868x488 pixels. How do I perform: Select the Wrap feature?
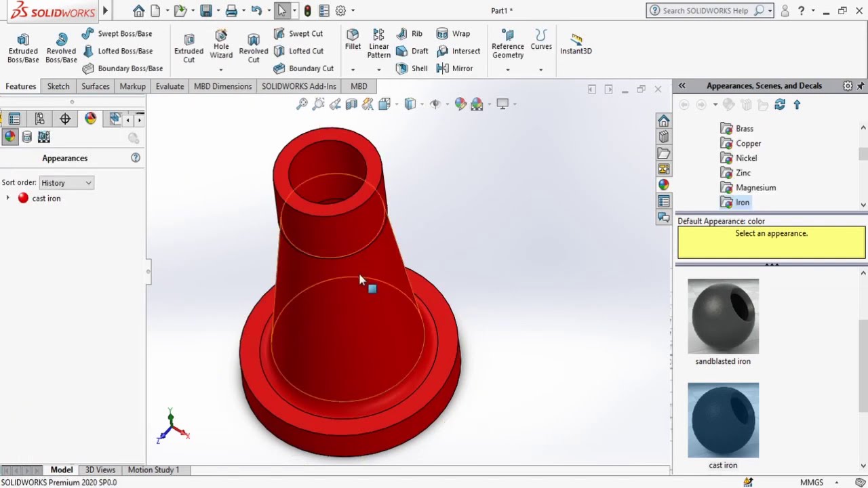tap(453, 33)
